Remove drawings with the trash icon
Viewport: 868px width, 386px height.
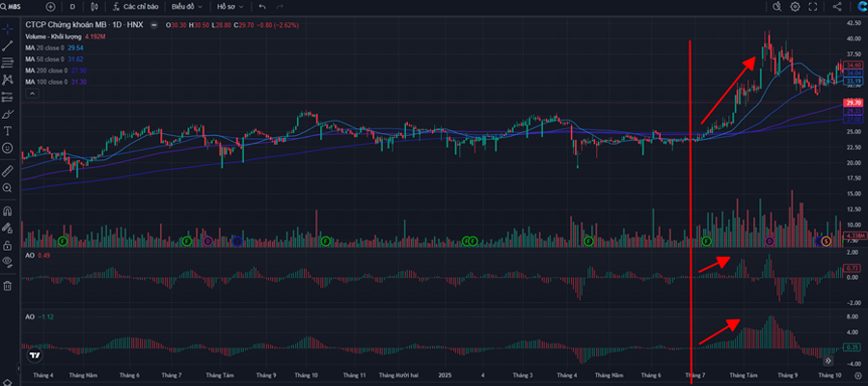[7, 286]
